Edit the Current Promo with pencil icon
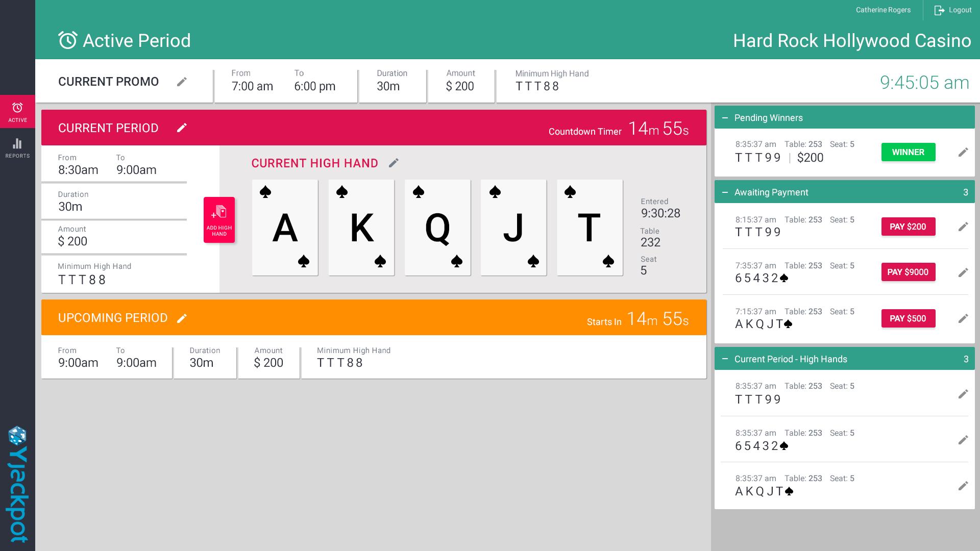Screen dimensions: 980x551 [182, 82]
